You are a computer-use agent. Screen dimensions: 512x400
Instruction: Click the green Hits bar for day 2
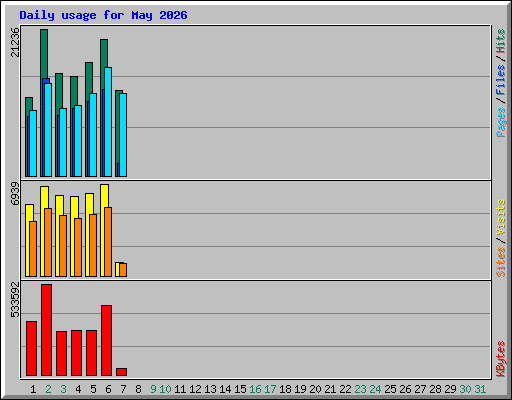pyautogui.click(x=44, y=53)
